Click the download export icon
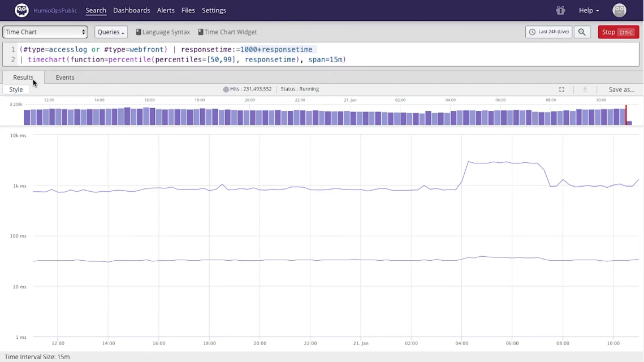Viewport: 644px width, 362px height. pos(585,89)
